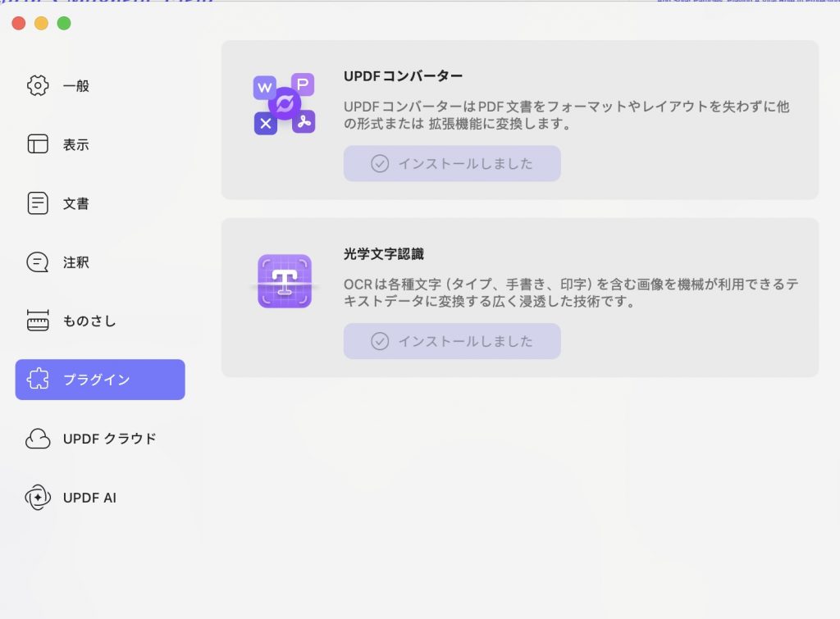Click the UPDF コンバーター title text
840x619 pixels.
pyautogui.click(x=403, y=76)
